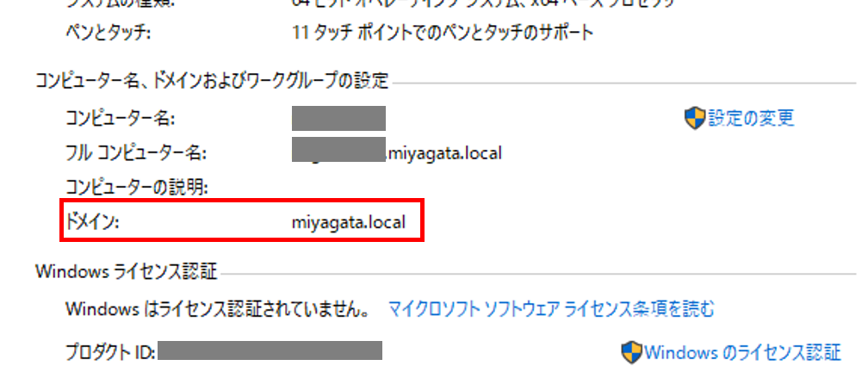
Task: Click the shield icon beside Windows のライセンス認証
Action: click(632, 352)
